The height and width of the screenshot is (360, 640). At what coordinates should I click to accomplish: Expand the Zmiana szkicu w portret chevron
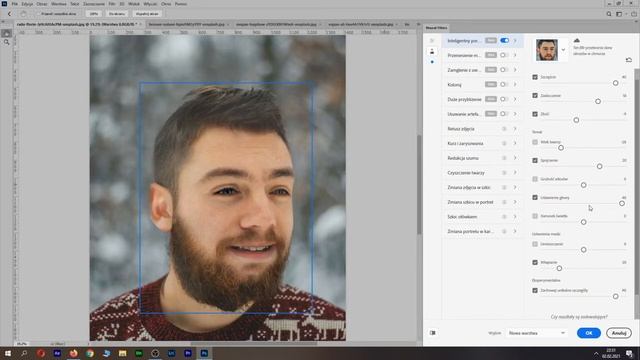515,202
